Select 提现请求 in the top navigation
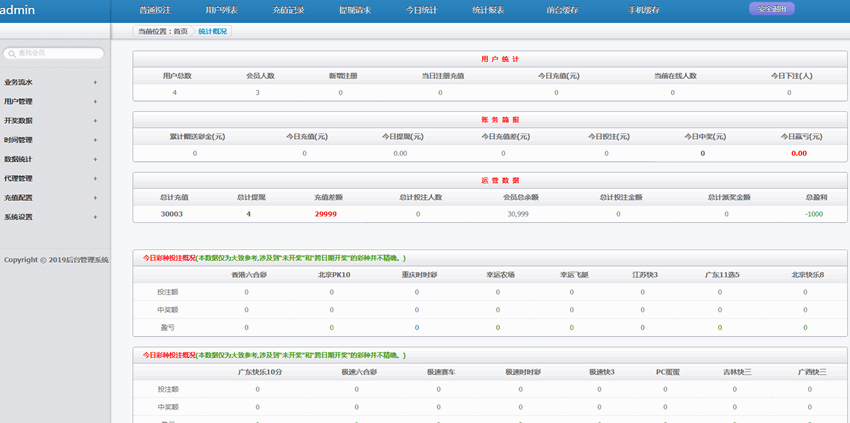Image resolution: width=850 pixels, height=423 pixels. 355,10
